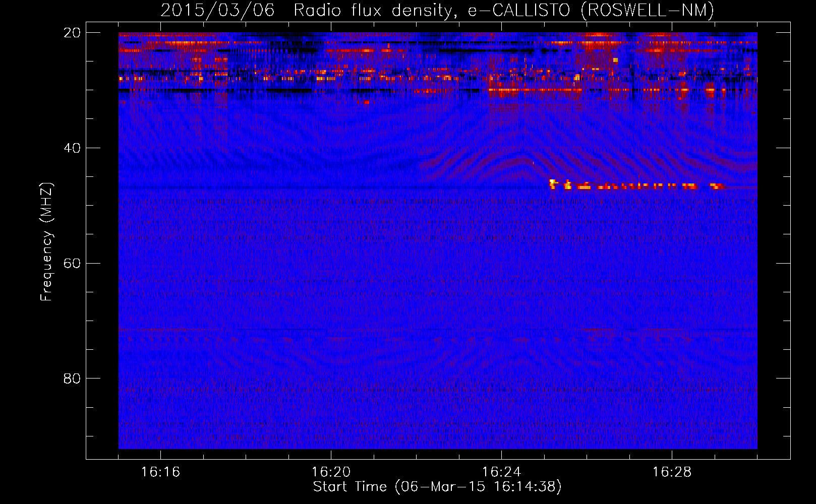Click the 'Start Time (06-Mar-15 16:14:38)' axis label
Viewport: 816px width, 504px height.
point(437,487)
